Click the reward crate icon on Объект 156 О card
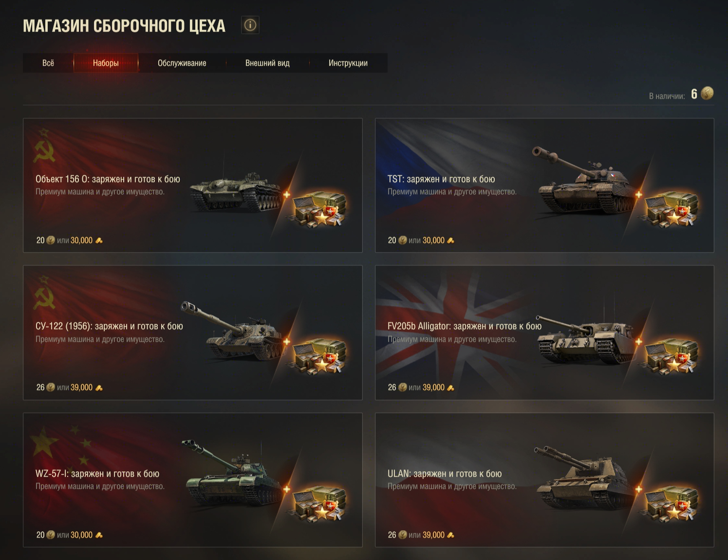This screenshot has height=560, width=728. tap(319, 208)
